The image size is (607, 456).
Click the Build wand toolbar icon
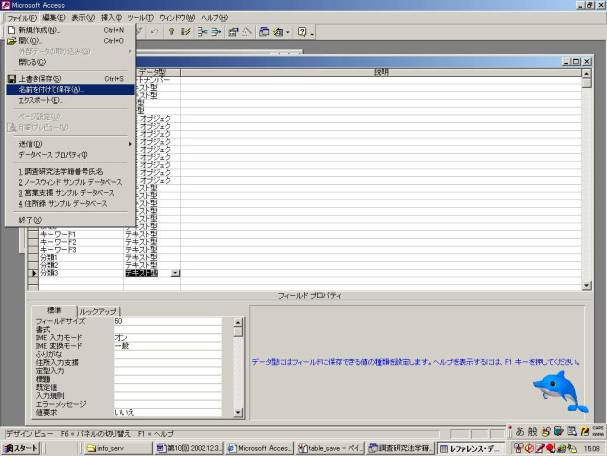(x=247, y=32)
